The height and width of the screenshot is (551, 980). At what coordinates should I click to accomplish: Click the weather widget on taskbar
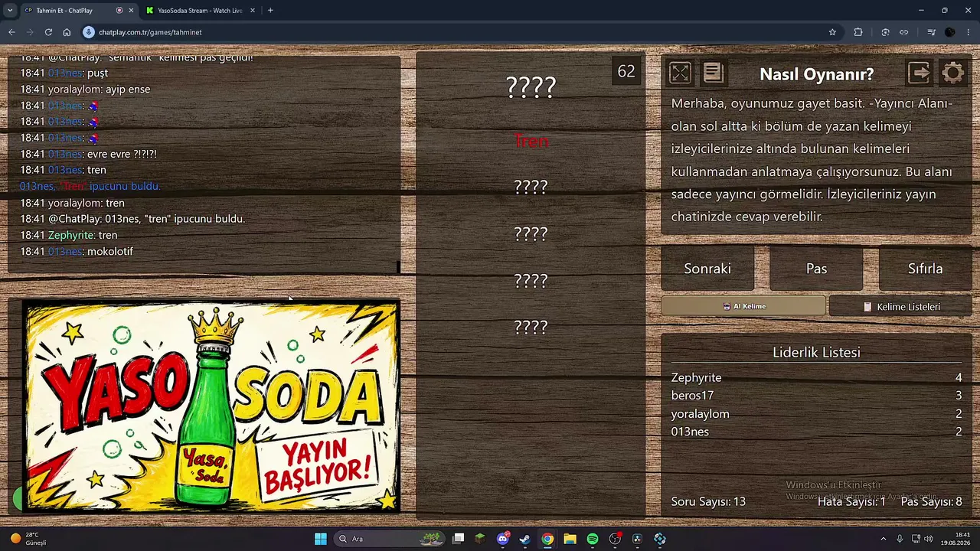click(28, 539)
